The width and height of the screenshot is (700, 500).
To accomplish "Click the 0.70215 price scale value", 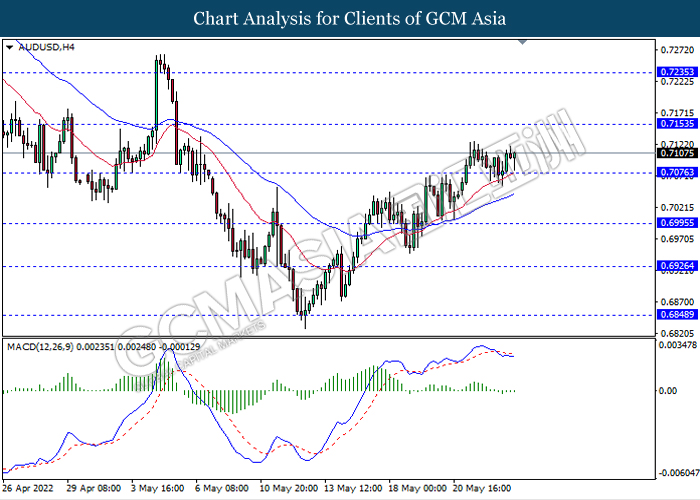I will 677,208.
